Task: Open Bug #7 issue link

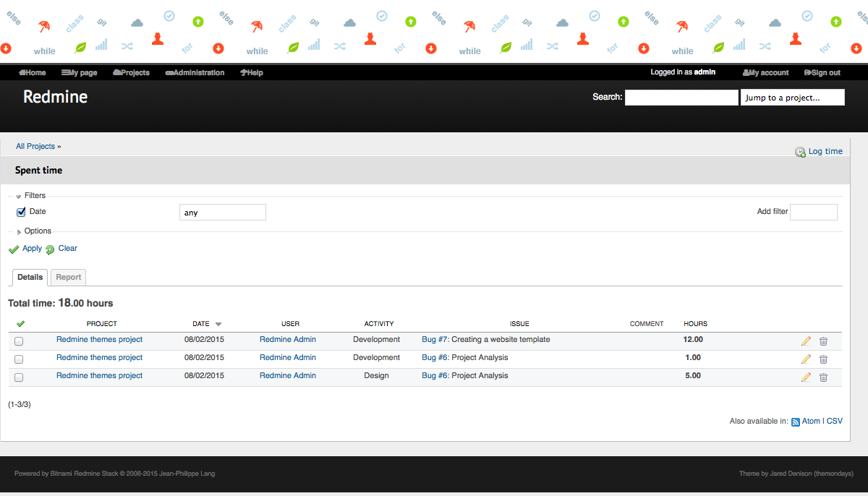Action: 435,340
